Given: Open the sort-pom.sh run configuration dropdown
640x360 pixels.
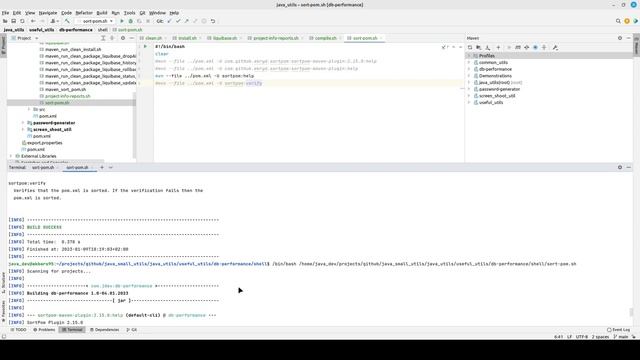Looking at the screenshot, I should [96, 21].
